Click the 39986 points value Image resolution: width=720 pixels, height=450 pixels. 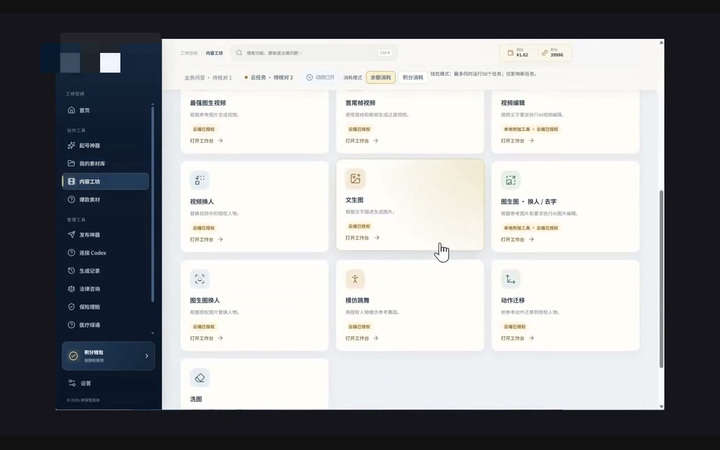557,55
